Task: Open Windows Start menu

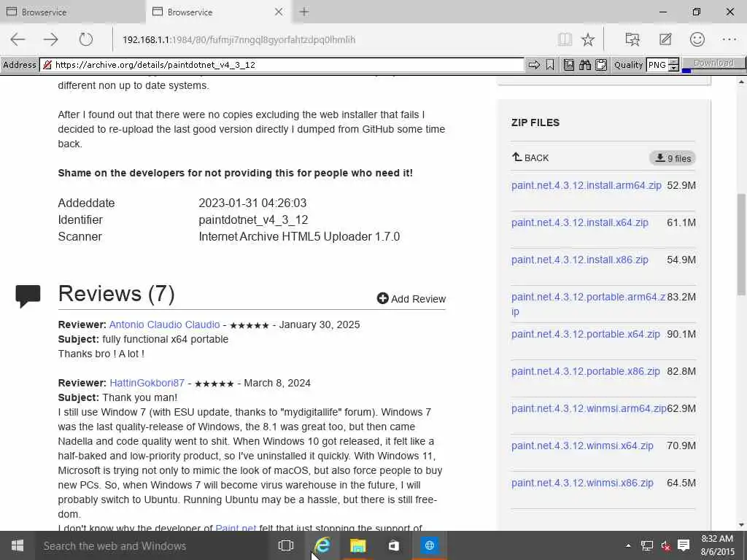Action: tap(18, 545)
